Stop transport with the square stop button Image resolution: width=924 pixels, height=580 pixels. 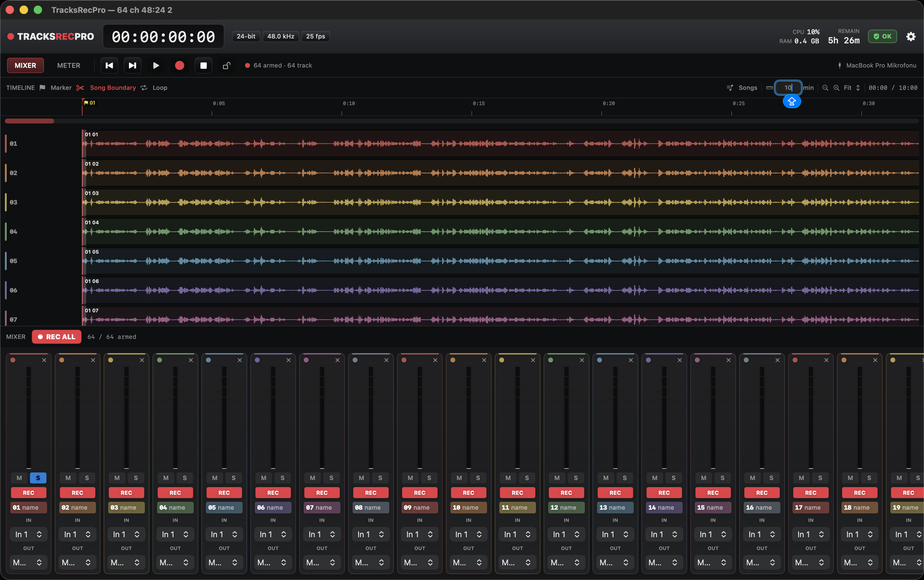[203, 66]
